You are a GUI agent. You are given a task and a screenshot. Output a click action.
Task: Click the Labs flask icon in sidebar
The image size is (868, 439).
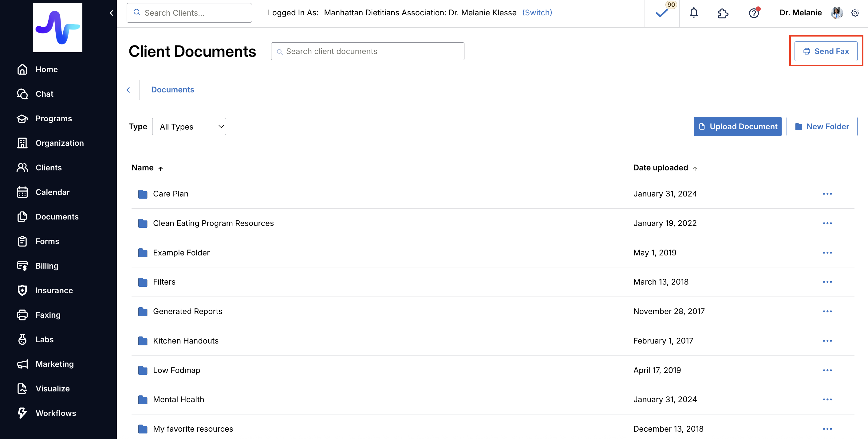click(22, 339)
